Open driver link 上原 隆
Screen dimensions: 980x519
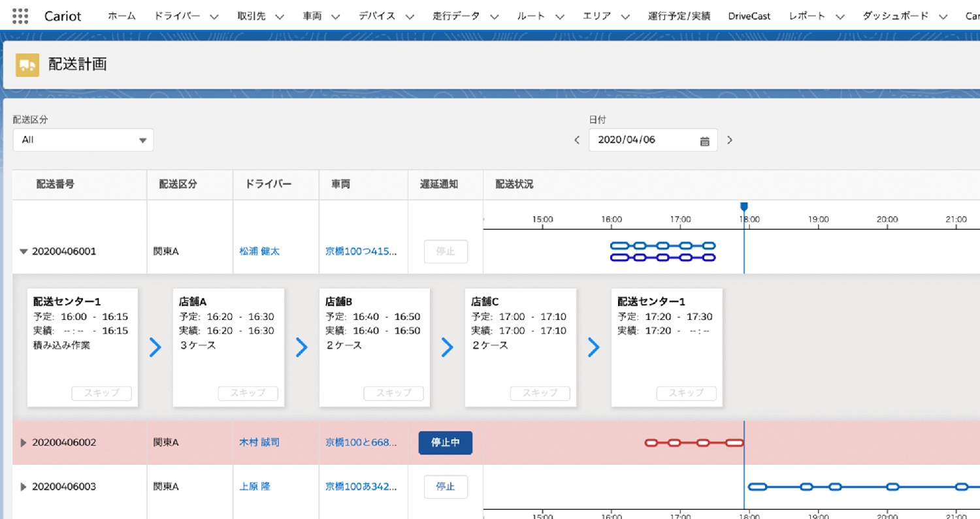pos(255,486)
